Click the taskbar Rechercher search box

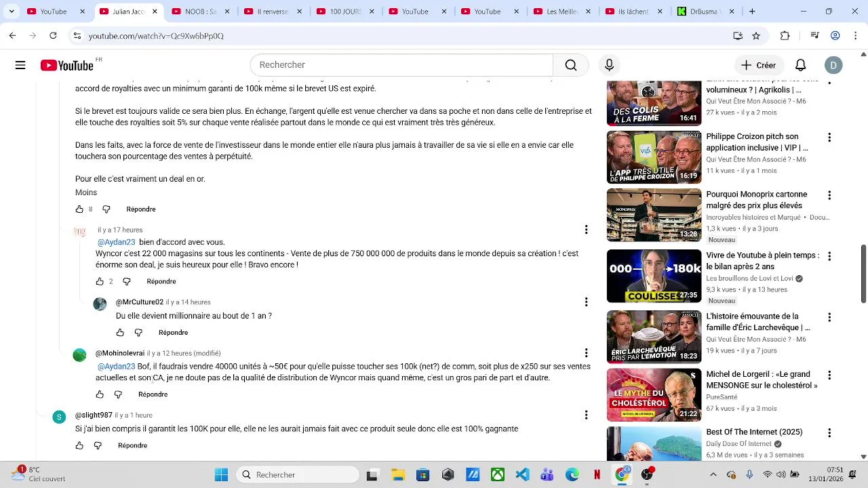pos(298,475)
